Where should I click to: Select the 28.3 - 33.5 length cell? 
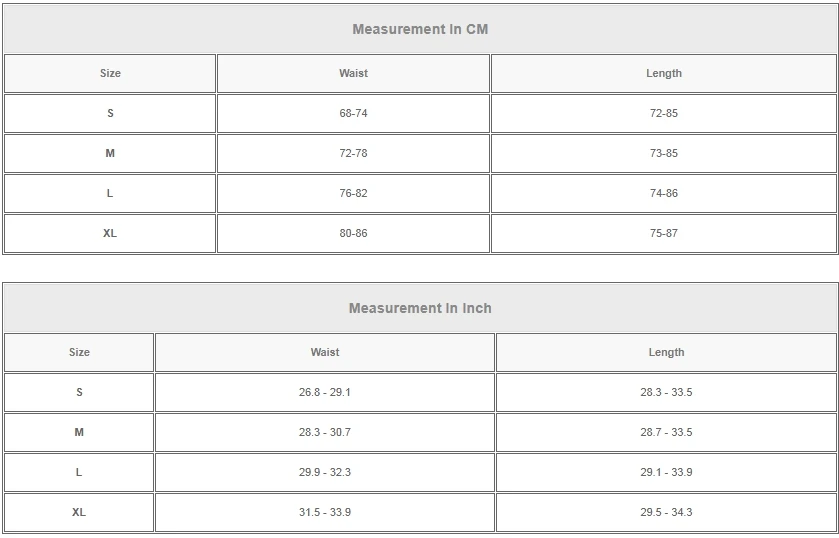pyautogui.click(x=666, y=392)
